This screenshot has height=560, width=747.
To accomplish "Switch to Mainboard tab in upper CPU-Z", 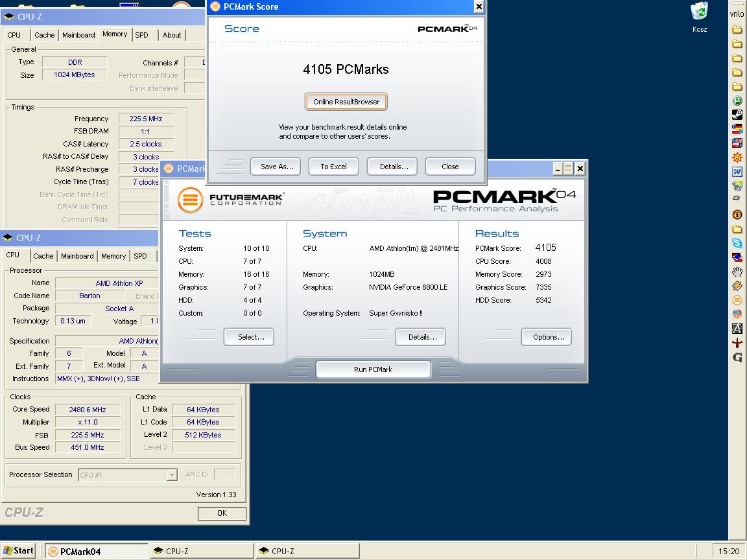I will [x=78, y=35].
